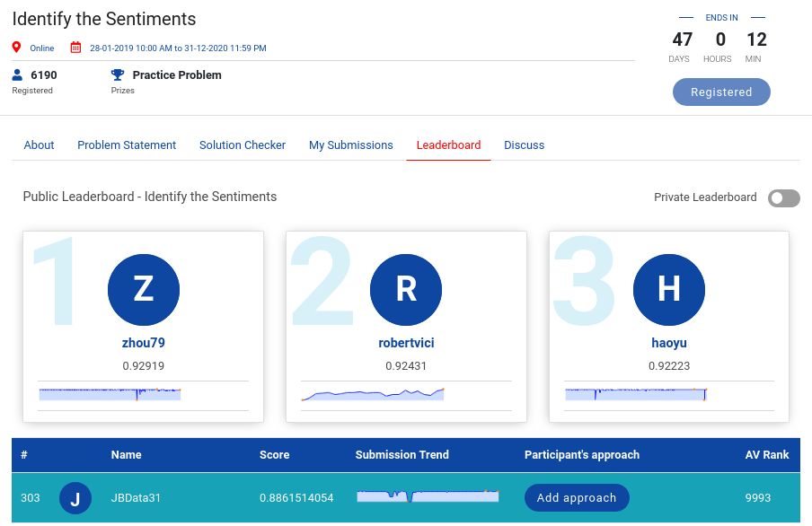Viewport: 812px width, 526px height.
Task: Open zhou79's profile name link
Action: pyautogui.click(x=144, y=343)
